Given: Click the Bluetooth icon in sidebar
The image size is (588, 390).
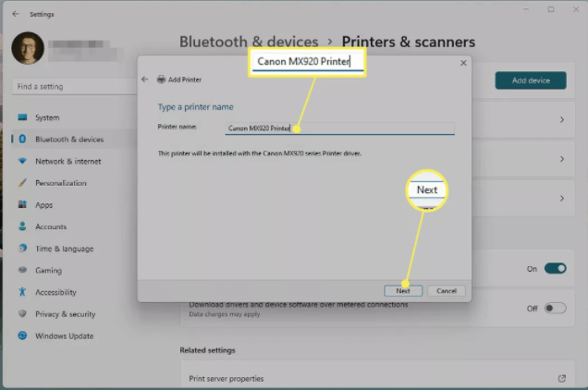Looking at the screenshot, I should (22, 140).
